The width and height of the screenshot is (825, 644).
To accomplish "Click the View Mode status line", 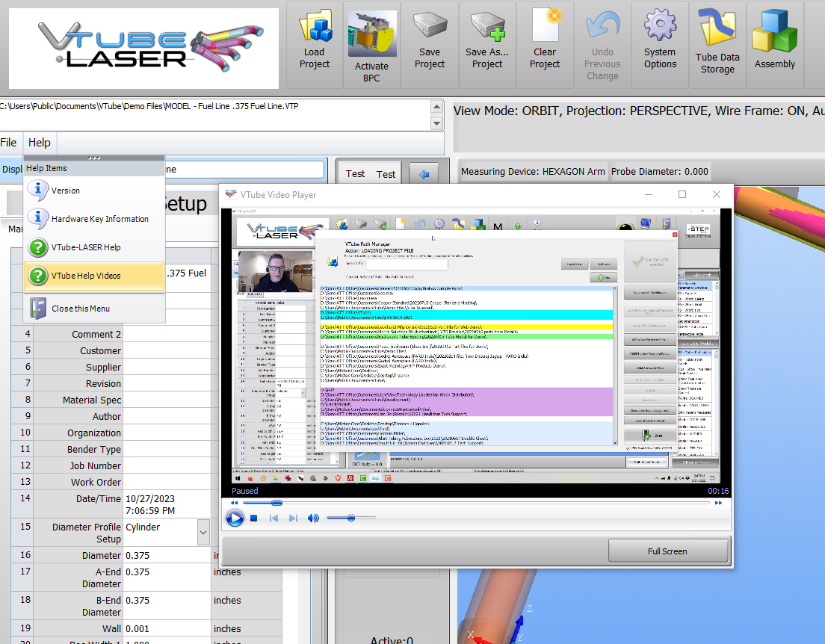I will pos(639,111).
